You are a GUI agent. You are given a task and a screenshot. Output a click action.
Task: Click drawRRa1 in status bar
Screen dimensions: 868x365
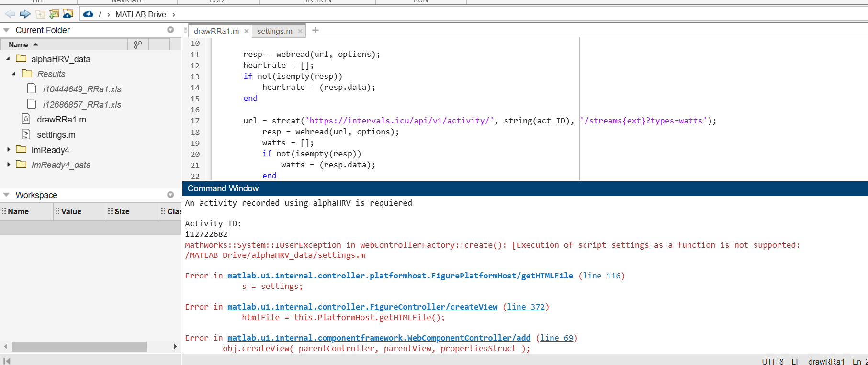point(826,361)
